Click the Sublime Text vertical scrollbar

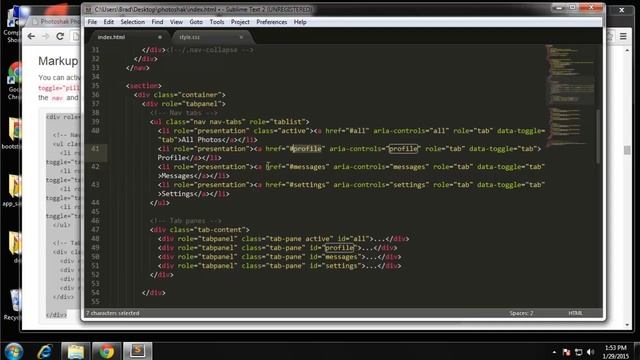tap(599, 137)
